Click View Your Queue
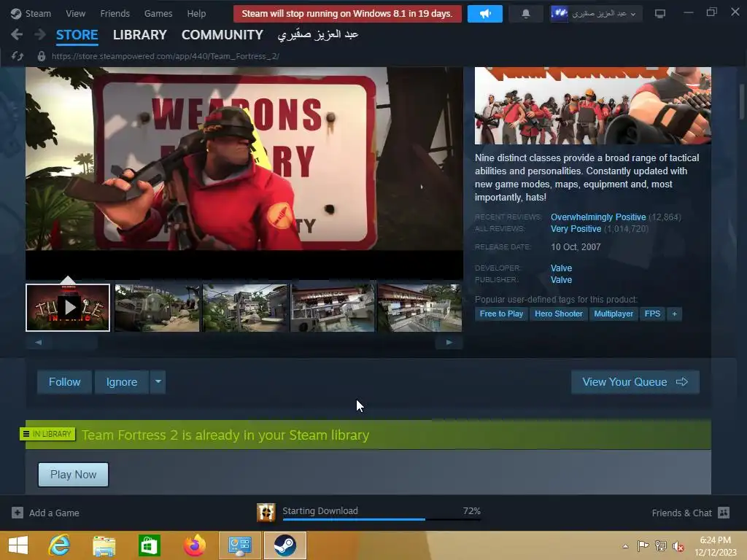 tap(635, 382)
